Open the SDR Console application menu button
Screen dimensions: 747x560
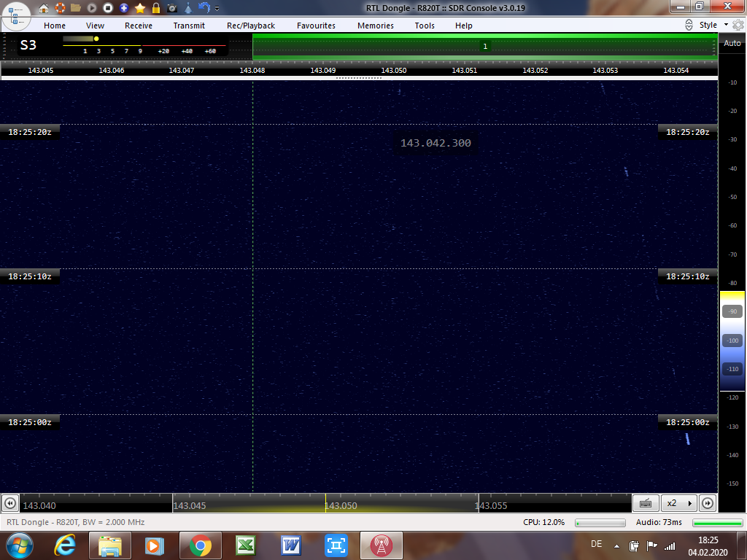pyautogui.click(x=16, y=15)
